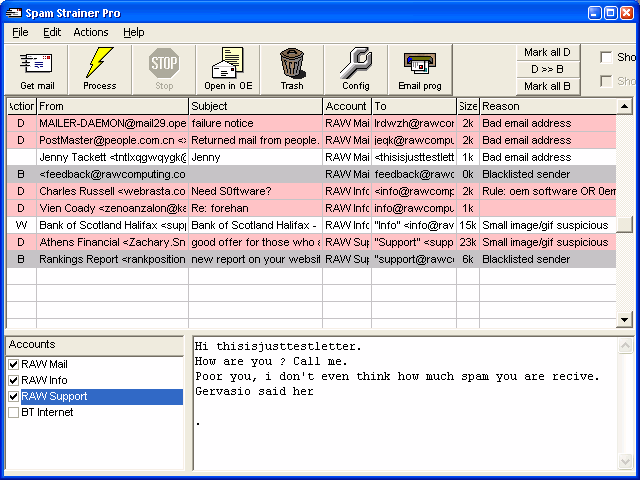Click the mail list scrollbar down arrow
The image size is (640, 480).
click(x=626, y=320)
